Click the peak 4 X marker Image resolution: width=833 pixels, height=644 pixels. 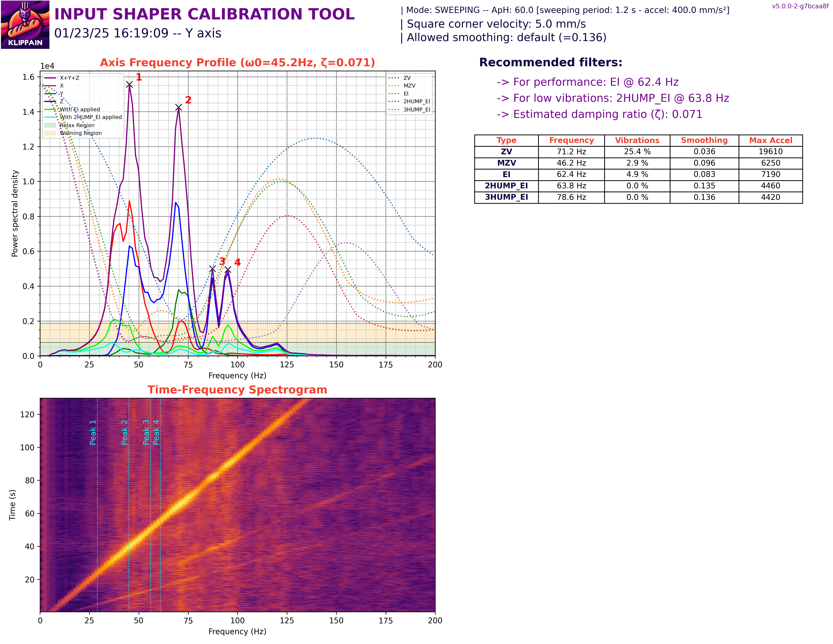click(228, 270)
